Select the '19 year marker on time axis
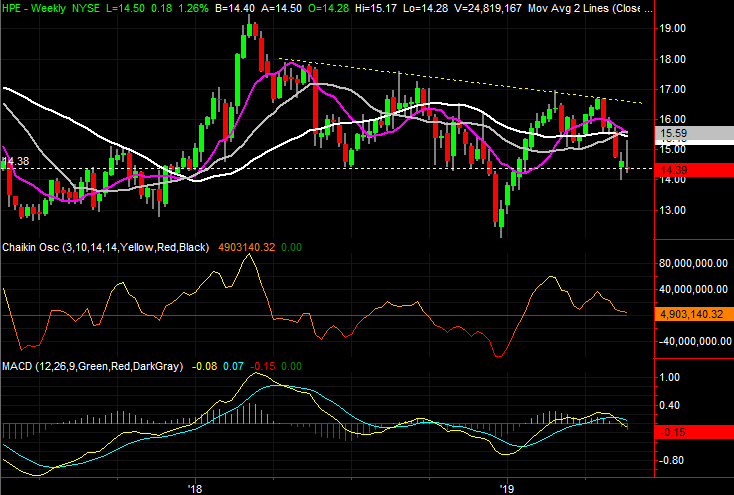 506,489
